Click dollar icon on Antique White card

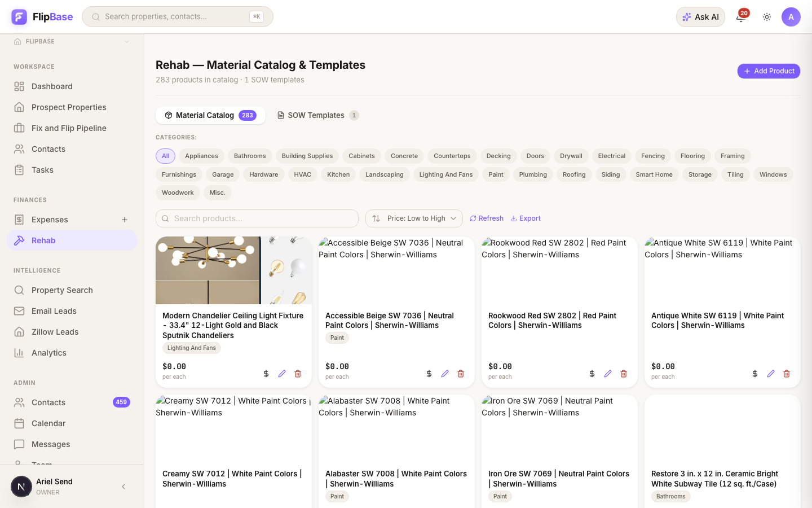(x=755, y=374)
